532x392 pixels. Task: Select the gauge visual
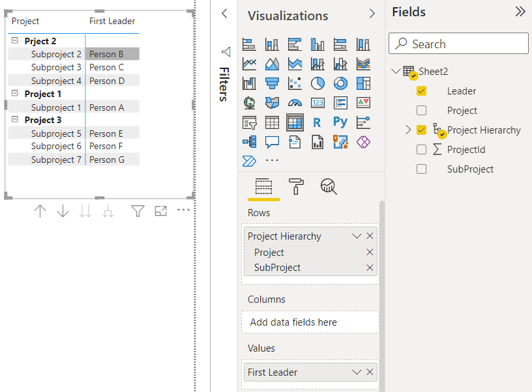[x=295, y=103]
